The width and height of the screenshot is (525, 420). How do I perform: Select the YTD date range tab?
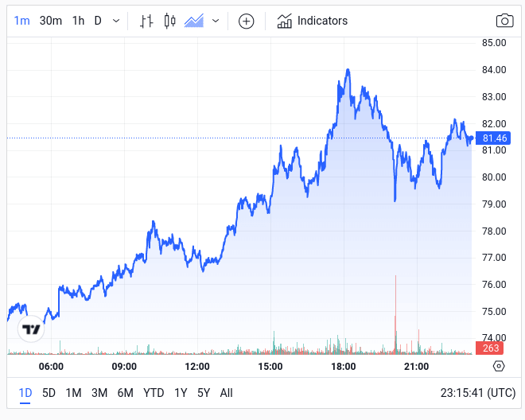point(154,392)
